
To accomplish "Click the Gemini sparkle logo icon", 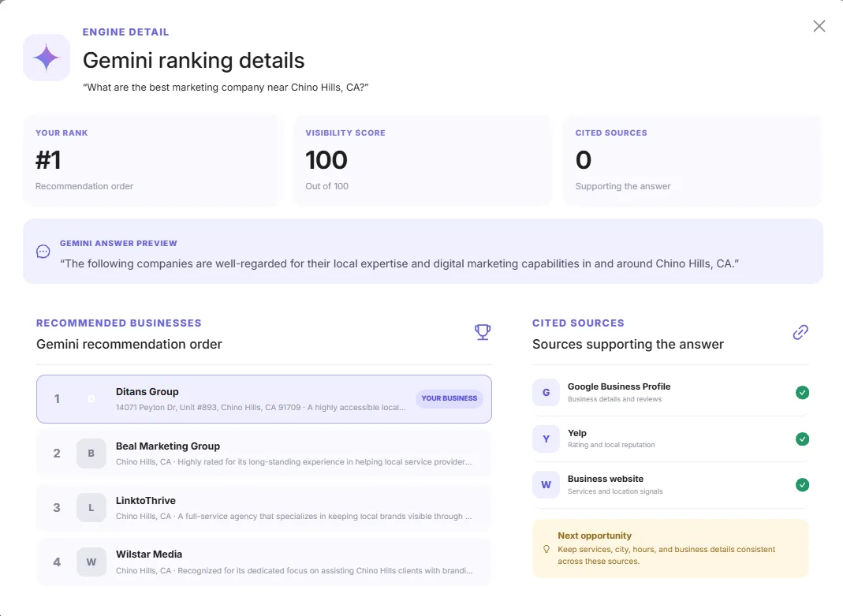I will coord(47,58).
